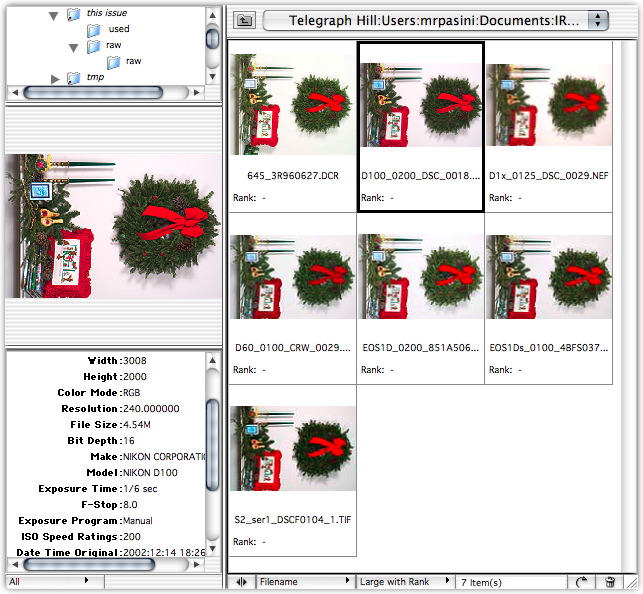The image size is (643, 594).
Task: Click the 'this issue' folder icon
Action: 73,14
